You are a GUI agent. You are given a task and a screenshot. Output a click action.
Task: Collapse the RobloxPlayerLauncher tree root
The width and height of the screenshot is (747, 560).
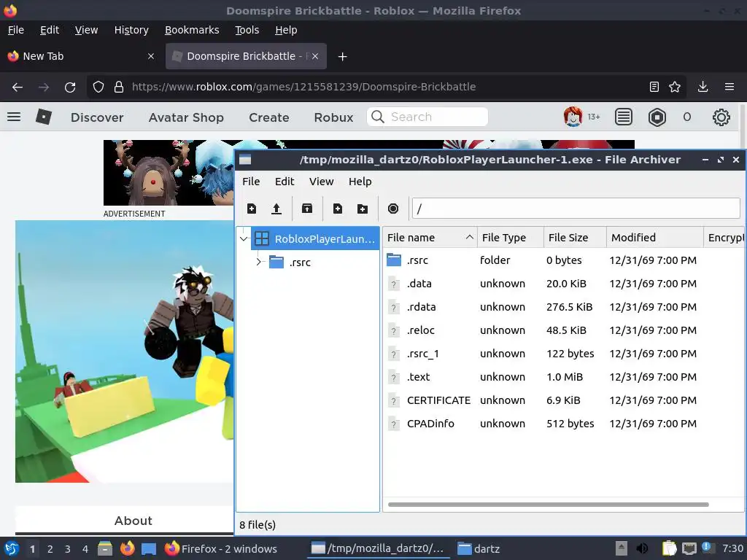tap(244, 238)
